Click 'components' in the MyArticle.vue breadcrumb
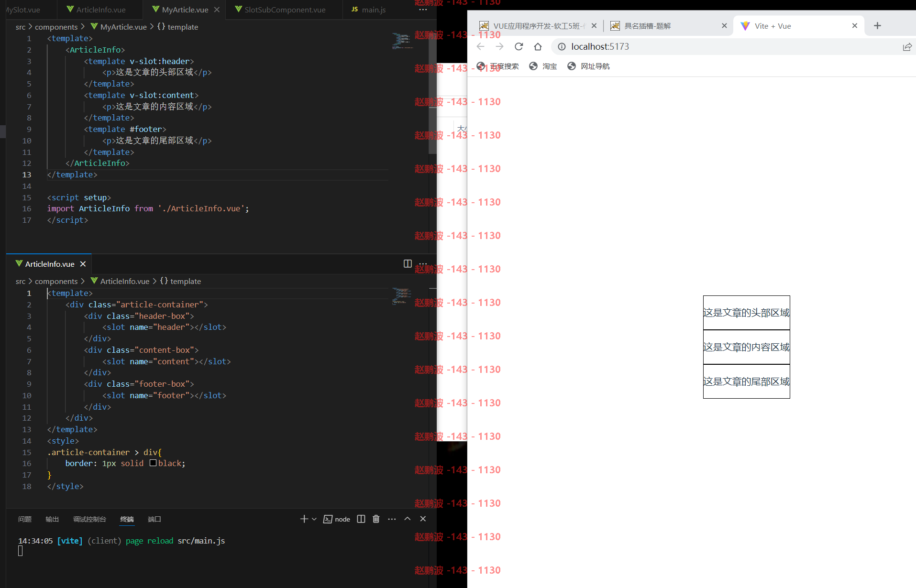Viewport: 916px width, 588px height. [56, 27]
